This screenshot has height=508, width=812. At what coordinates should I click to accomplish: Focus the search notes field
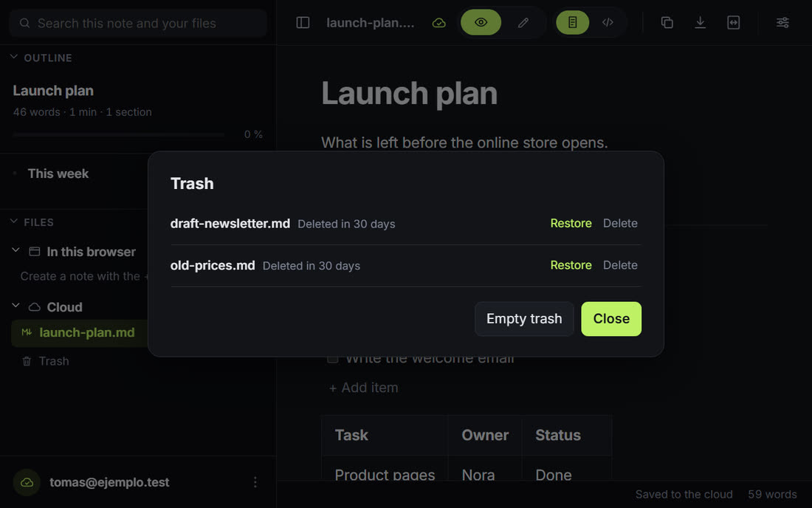click(x=138, y=24)
